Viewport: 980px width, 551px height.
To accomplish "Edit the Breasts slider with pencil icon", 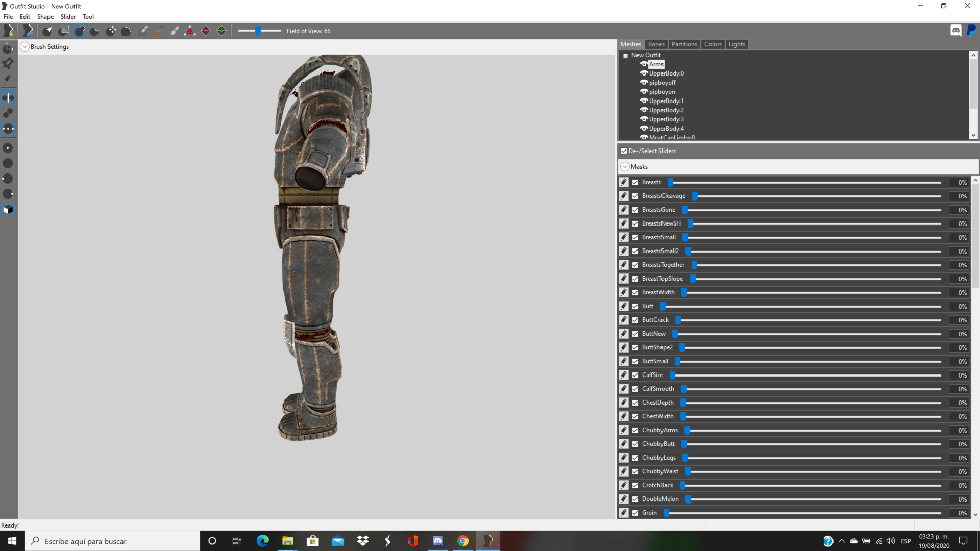I will click(624, 182).
